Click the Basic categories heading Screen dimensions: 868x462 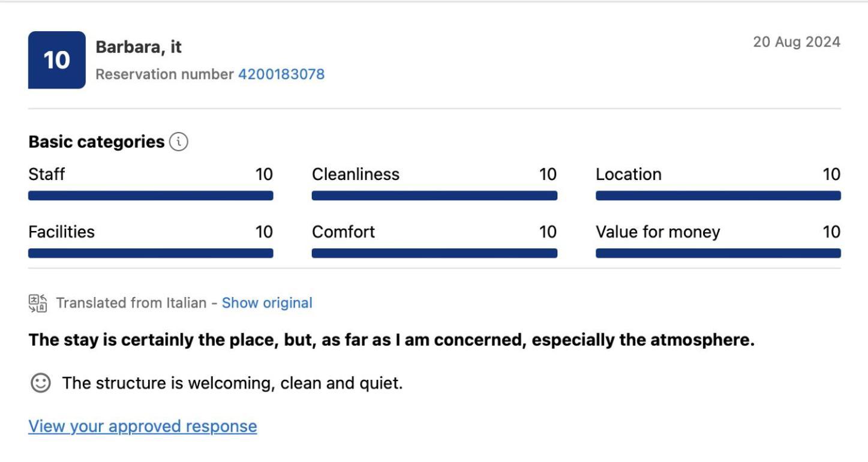97,142
